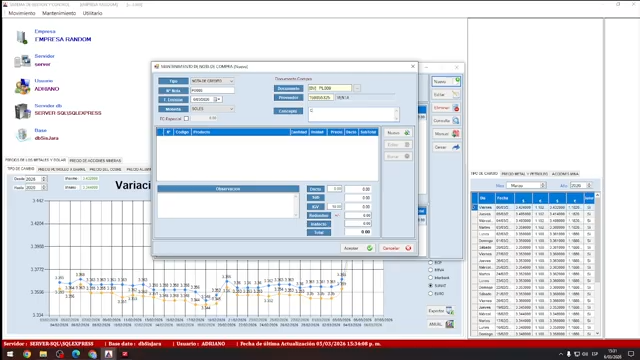
Task: Switch to Precio Metal y Petroleo tab, right panel
Action: (x=524, y=174)
